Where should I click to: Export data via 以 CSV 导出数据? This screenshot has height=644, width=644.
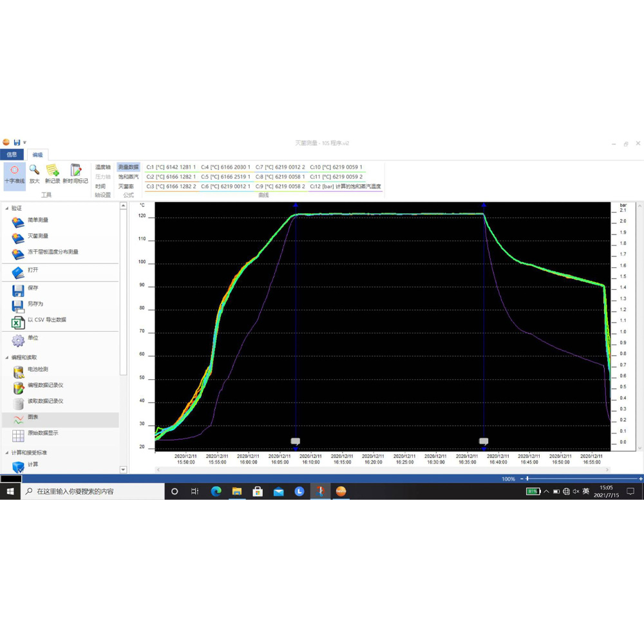[46, 320]
